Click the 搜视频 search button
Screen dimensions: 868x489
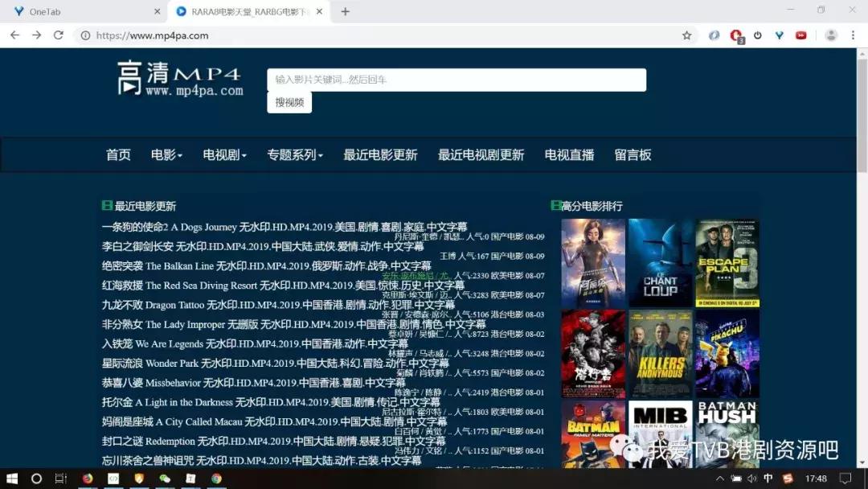[289, 102]
